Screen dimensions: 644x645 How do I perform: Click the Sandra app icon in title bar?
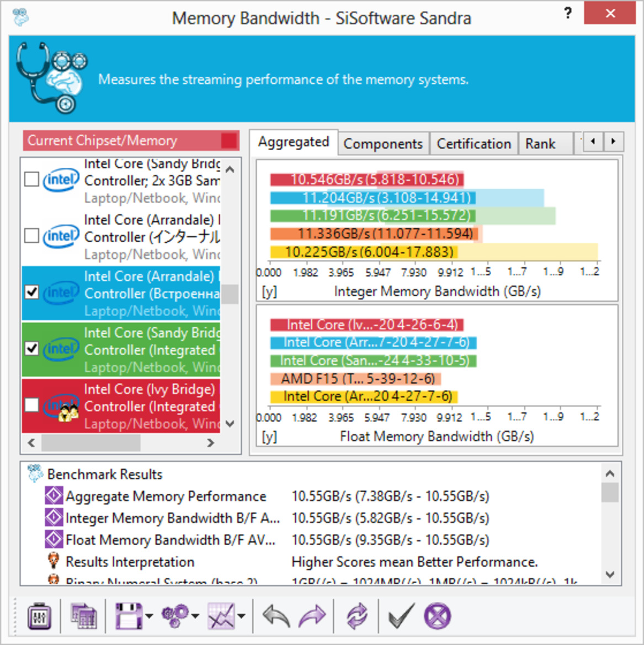click(x=20, y=17)
